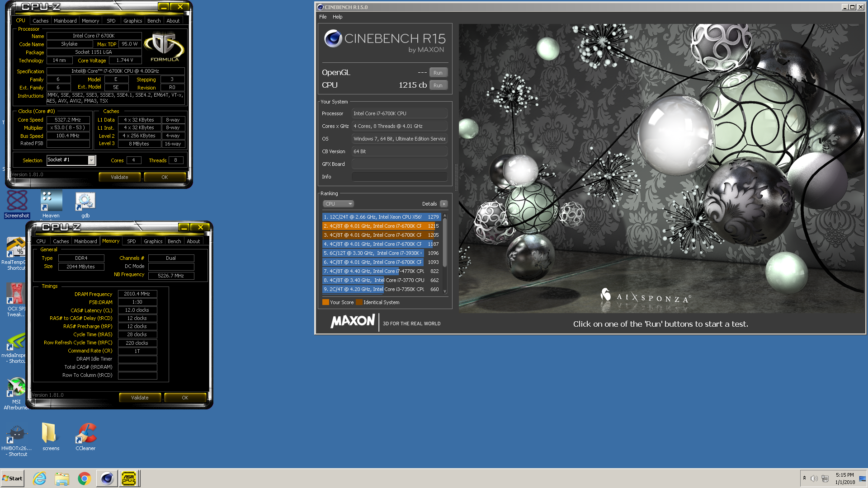Open the SPD tab in top CPU-Z

[x=111, y=21]
